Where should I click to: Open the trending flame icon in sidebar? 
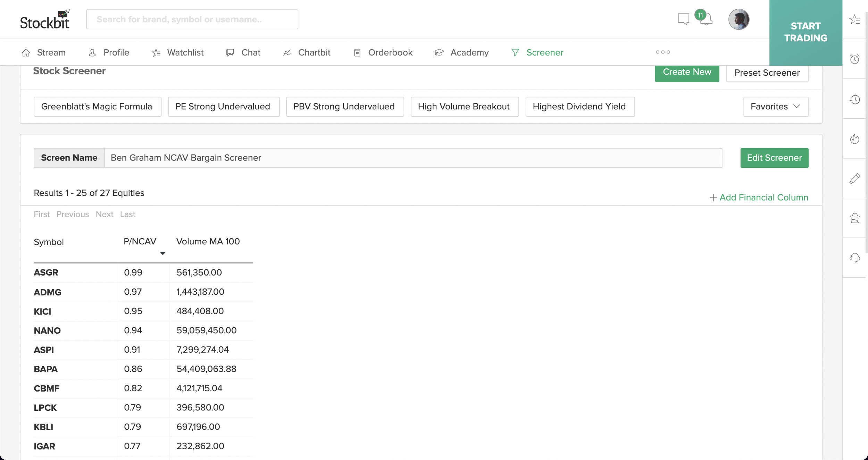pyautogui.click(x=854, y=139)
